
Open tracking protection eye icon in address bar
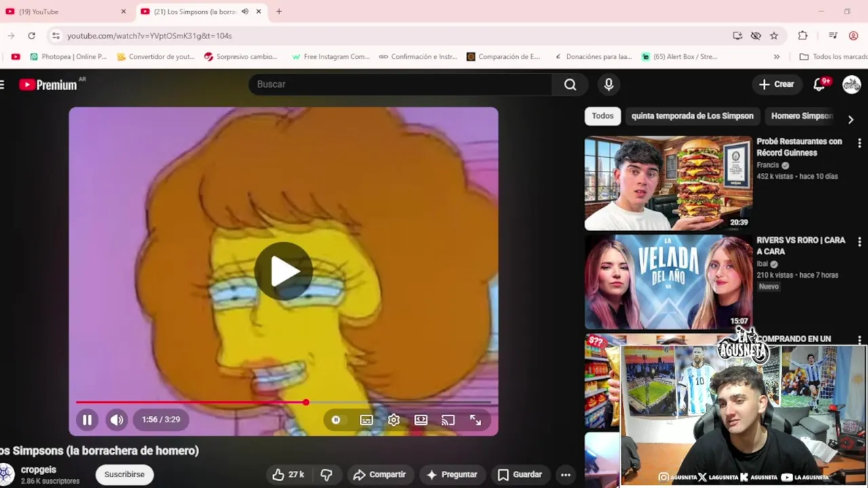click(x=755, y=36)
